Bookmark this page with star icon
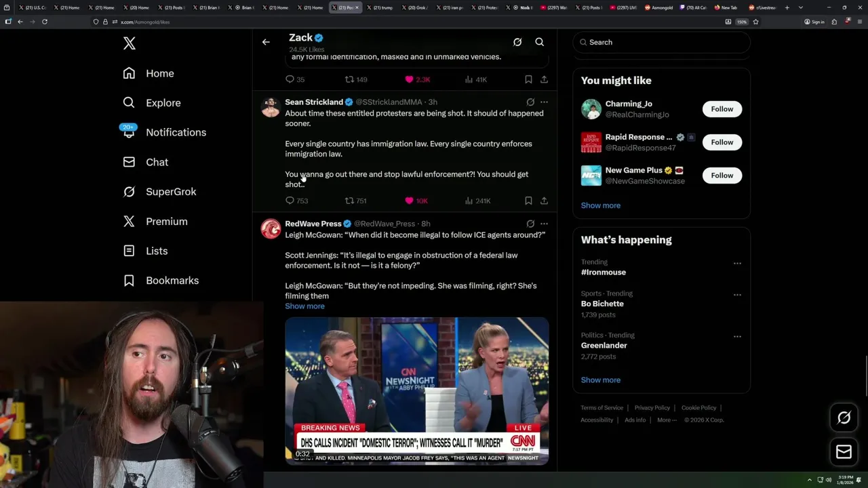Screen dimensions: 868x488 [755, 22]
